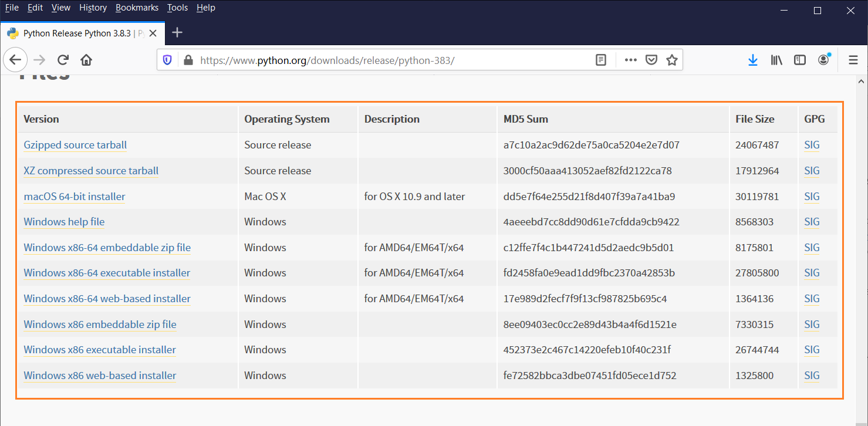Click the 'File Size' column header
868x426 pixels.
(x=755, y=119)
